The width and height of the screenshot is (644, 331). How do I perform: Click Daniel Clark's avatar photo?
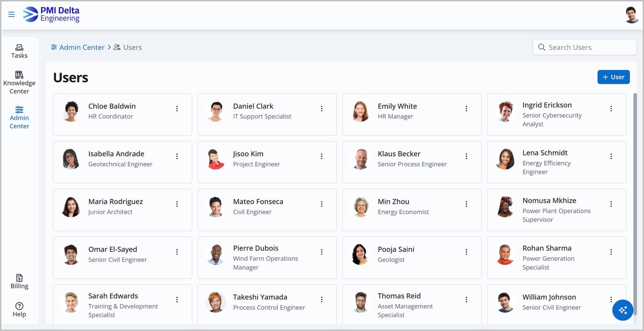216,111
